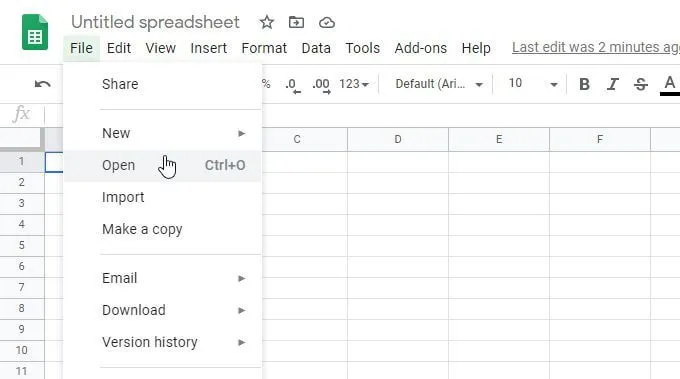Screen dimensions: 680x379
Task: Star the Untitled spreadsheet
Action: pos(267,22)
